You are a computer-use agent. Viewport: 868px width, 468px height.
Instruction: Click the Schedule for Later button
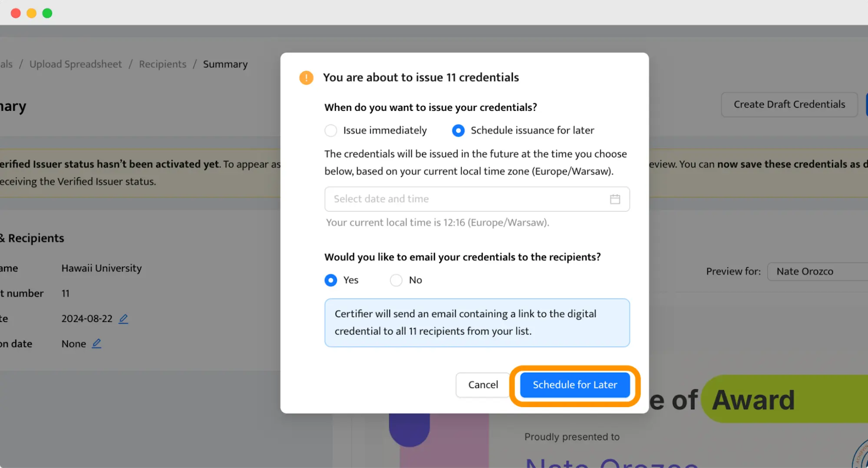click(575, 385)
